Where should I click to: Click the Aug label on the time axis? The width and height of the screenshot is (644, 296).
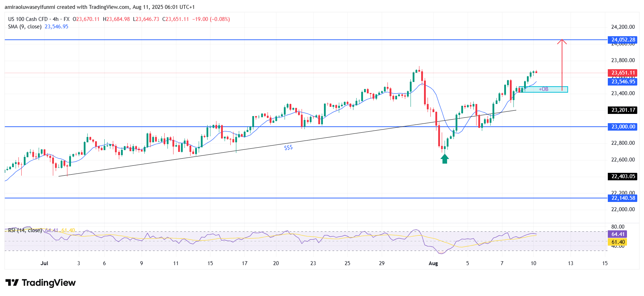tap(433, 263)
